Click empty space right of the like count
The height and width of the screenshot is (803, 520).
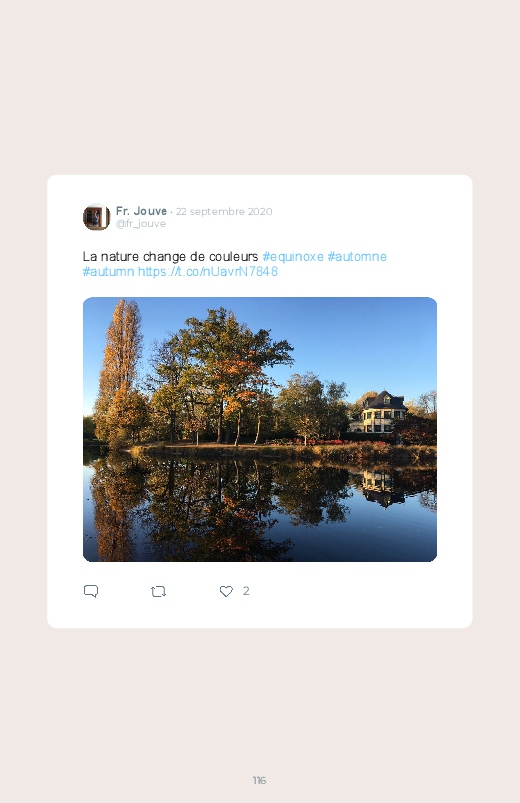(x=348, y=591)
